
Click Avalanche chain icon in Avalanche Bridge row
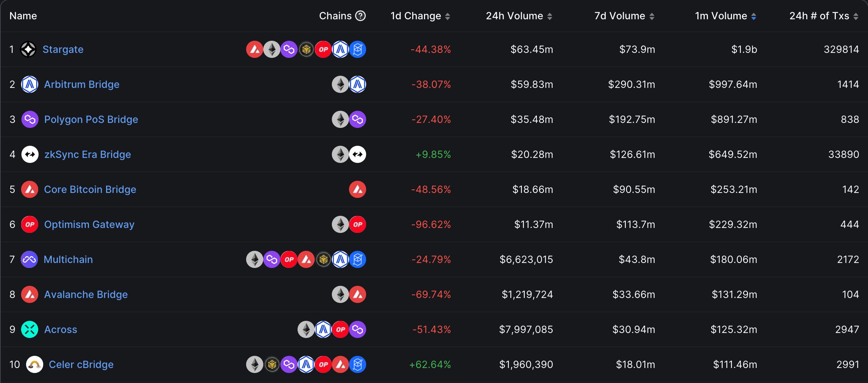coord(358,294)
